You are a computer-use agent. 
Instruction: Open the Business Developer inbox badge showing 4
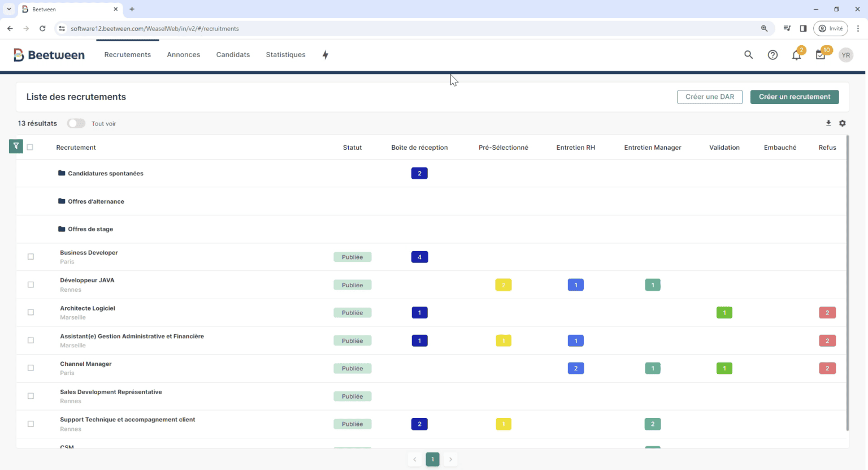pyautogui.click(x=419, y=257)
